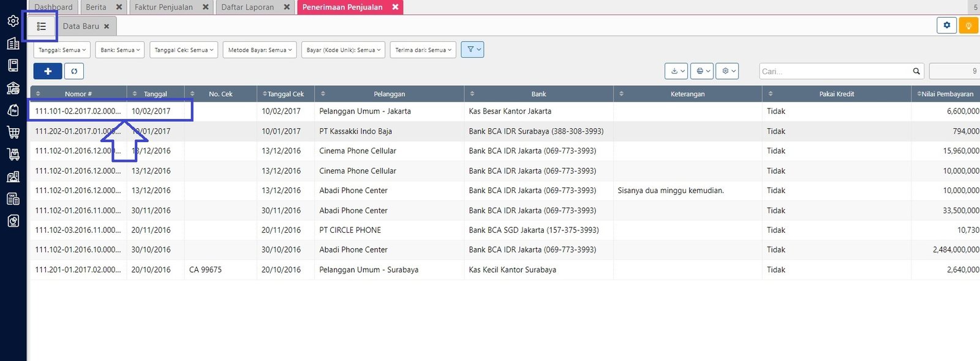Click the blue gear button beside the lightbulb

coord(946,26)
